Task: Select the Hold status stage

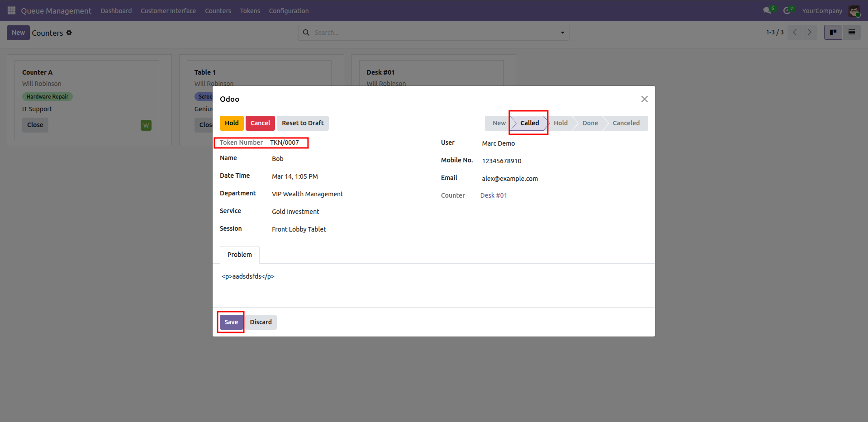Action: [560, 123]
